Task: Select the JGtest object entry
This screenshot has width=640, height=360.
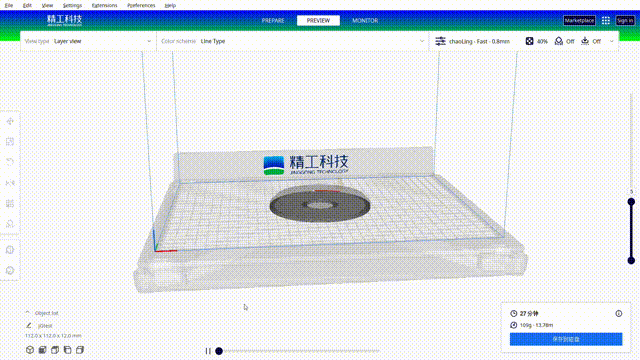Action: (45, 326)
